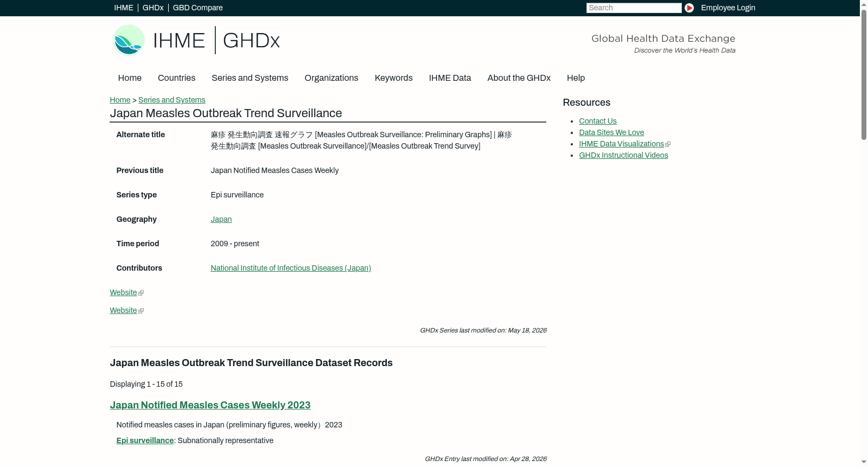
Task: Open the Help menu
Action: click(x=576, y=78)
